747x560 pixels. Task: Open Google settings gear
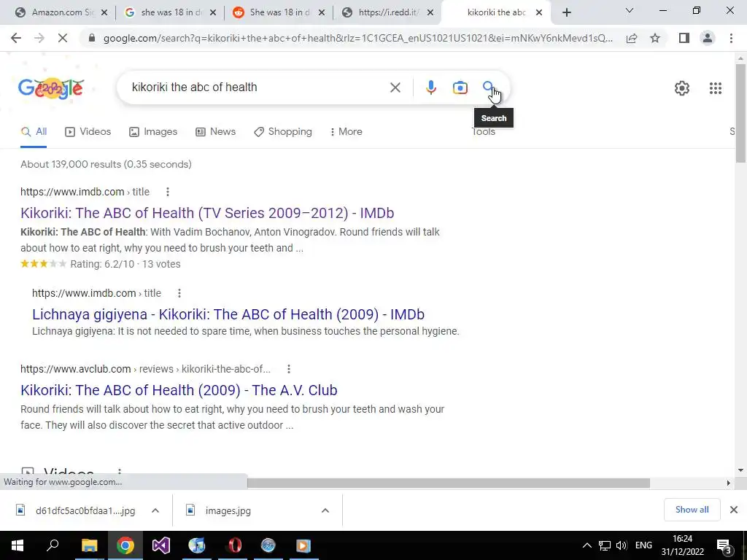tap(682, 88)
